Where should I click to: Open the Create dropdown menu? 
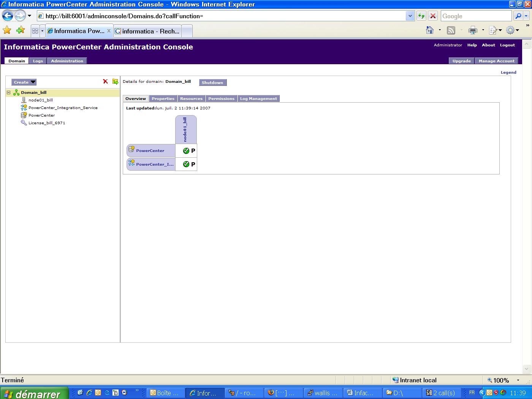(x=24, y=82)
